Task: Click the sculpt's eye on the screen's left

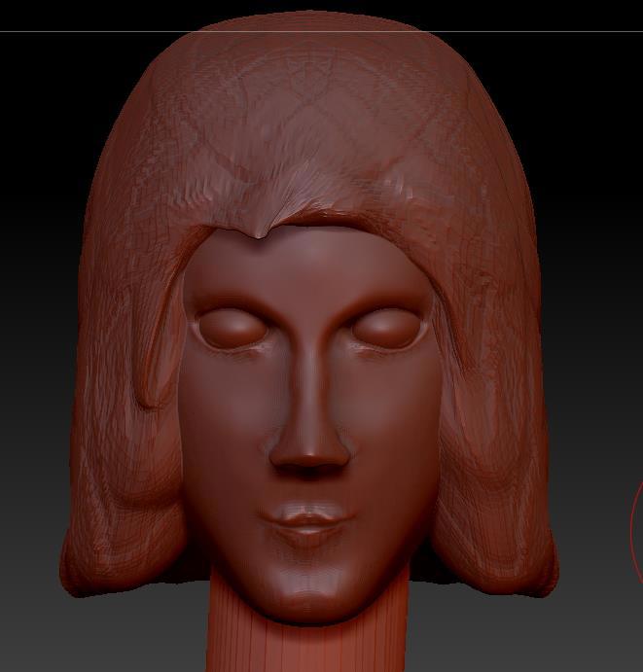Action: tap(232, 327)
